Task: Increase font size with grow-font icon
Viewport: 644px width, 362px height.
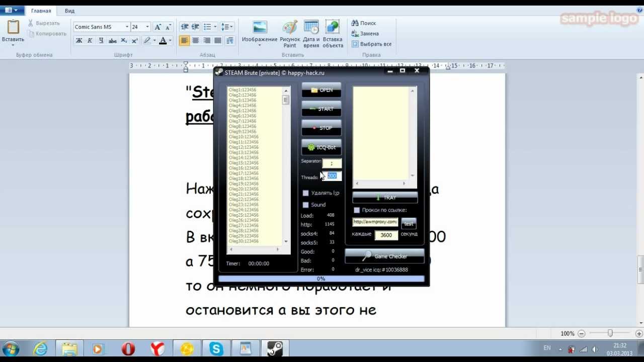Action: point(158,27)
